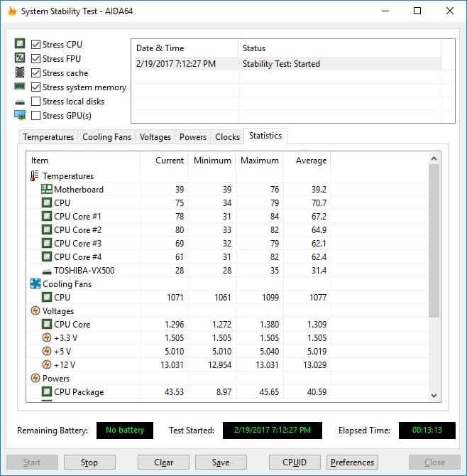This screenshot has height=476, width=467.
Task: Open the Preferences dialog
Action: coord(352,463)
